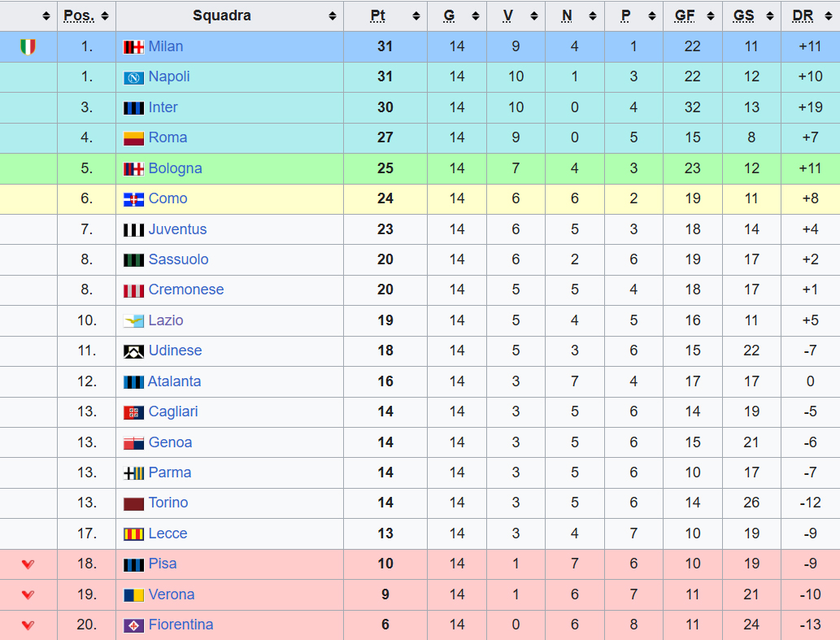Click the Fiorentina purple crest icon
The height and width of the screenshot is (640, 840).
point(133,625)
